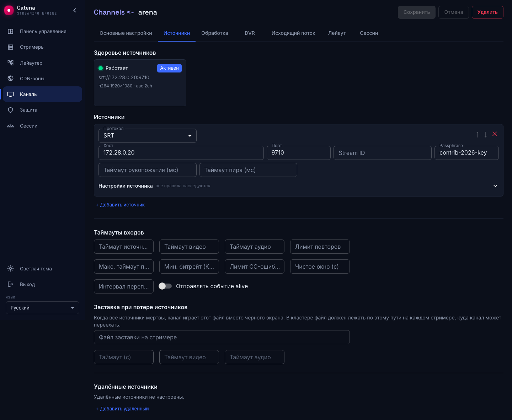The width and height of the screenshot is (512, 420).
Task: Click the Интервал переп... field
Action: click(x=124, y=286)
